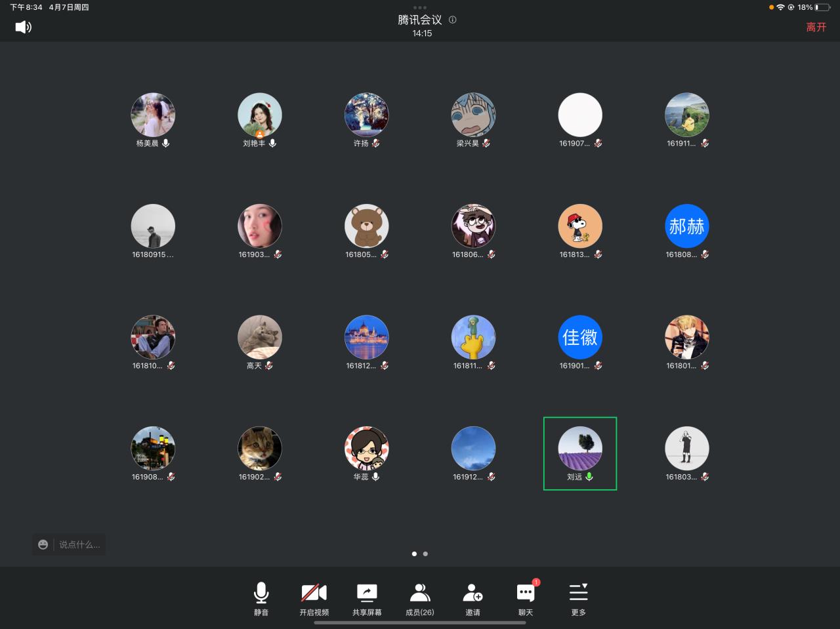This screenshot has height=629, width=840.
Task: Turn on camera via 开启视频
Action: (x=314, y=599)
